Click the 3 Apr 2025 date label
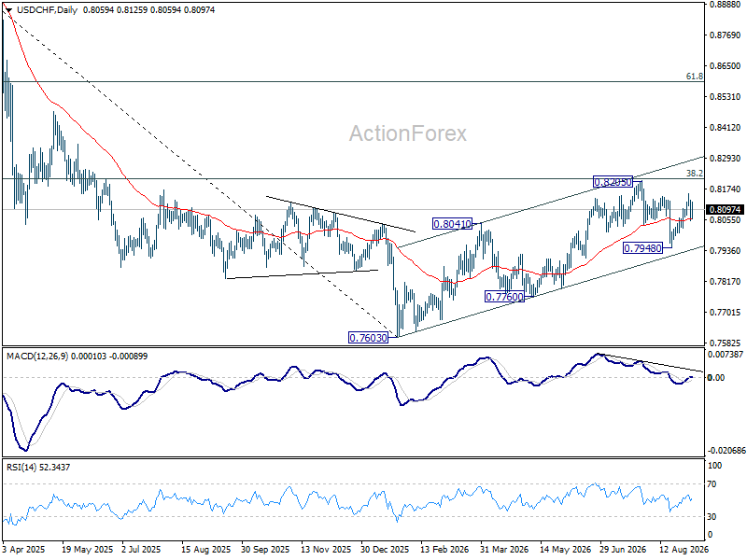 tap(23, 549)
